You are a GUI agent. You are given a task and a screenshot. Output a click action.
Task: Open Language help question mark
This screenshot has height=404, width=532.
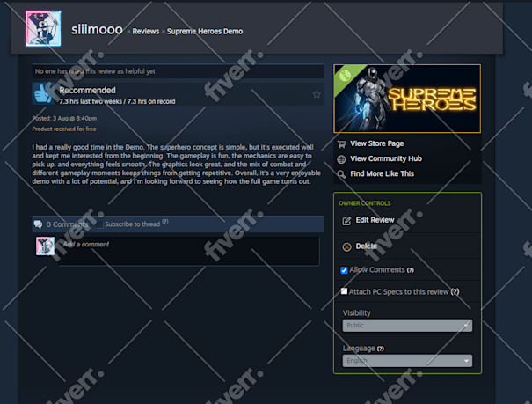click(381, 349)
